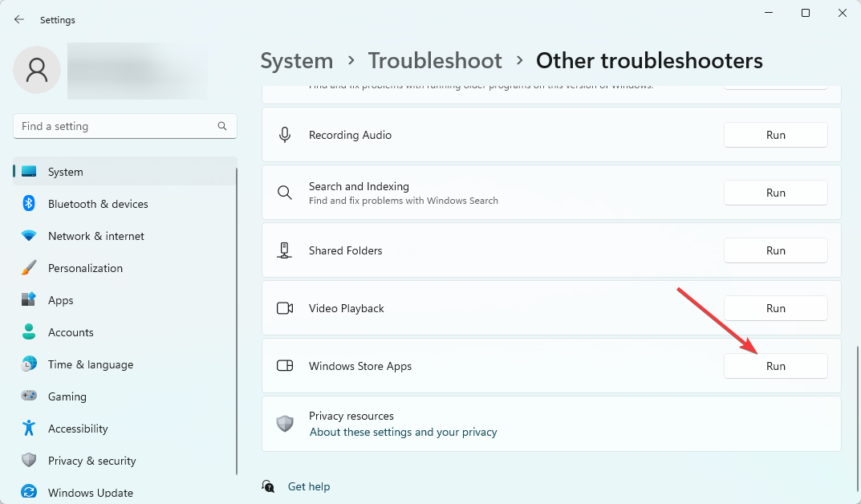Click the Network wifi icon in sidebar
This screenshot has height=504, width=861.
coord(29,235)
